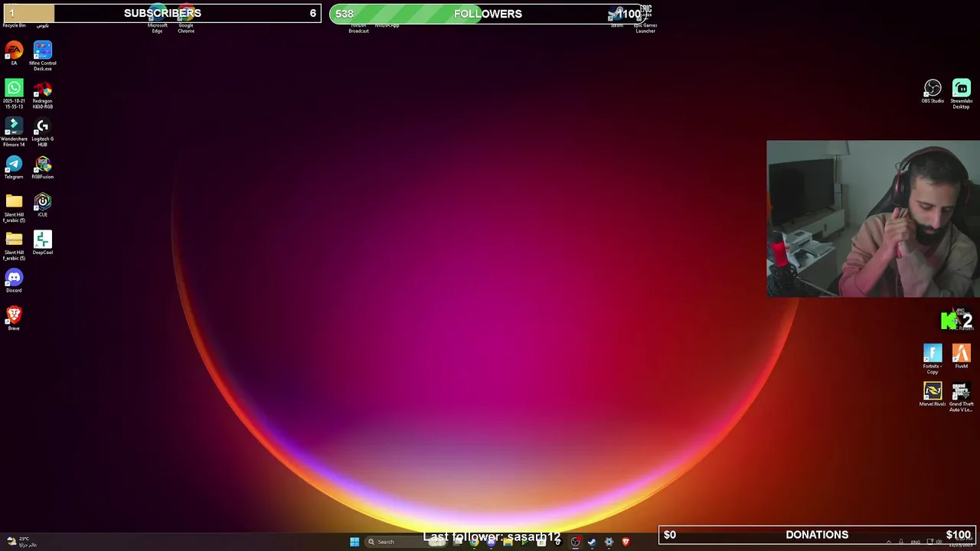The height and width of the screenshot is (551, 980).
Task: Launch Streamlabs Desktop shortcut
Action: click(962, 93)
